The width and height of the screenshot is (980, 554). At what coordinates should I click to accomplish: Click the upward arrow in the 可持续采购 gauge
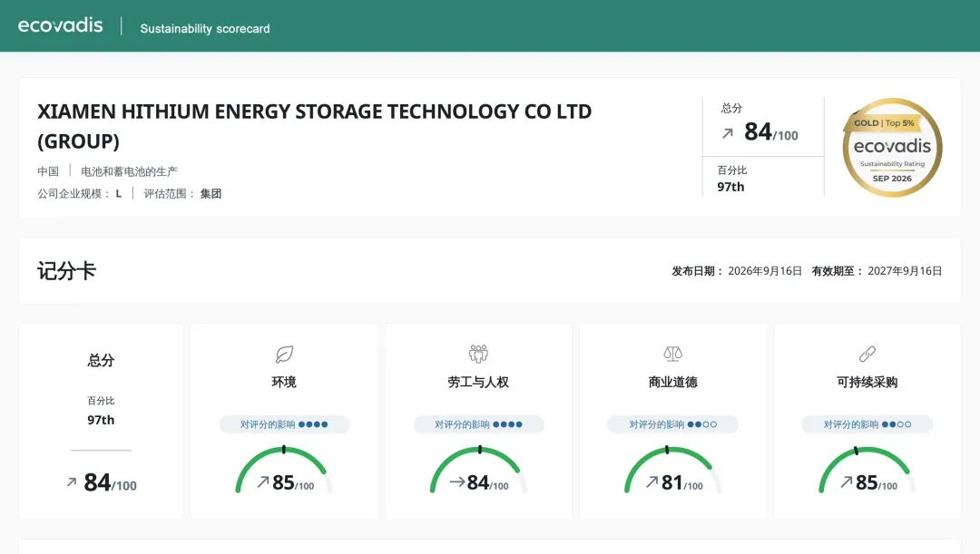[847, 482]
